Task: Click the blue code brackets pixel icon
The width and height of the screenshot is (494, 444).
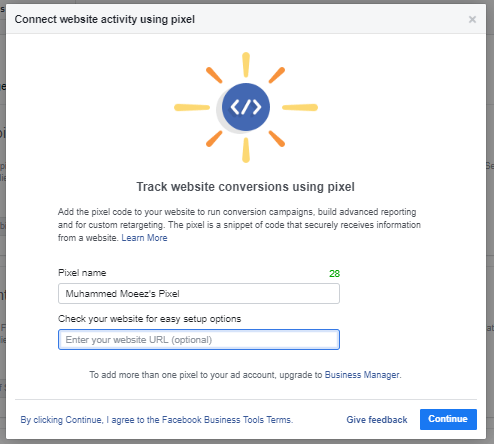Action: point(246,107)
